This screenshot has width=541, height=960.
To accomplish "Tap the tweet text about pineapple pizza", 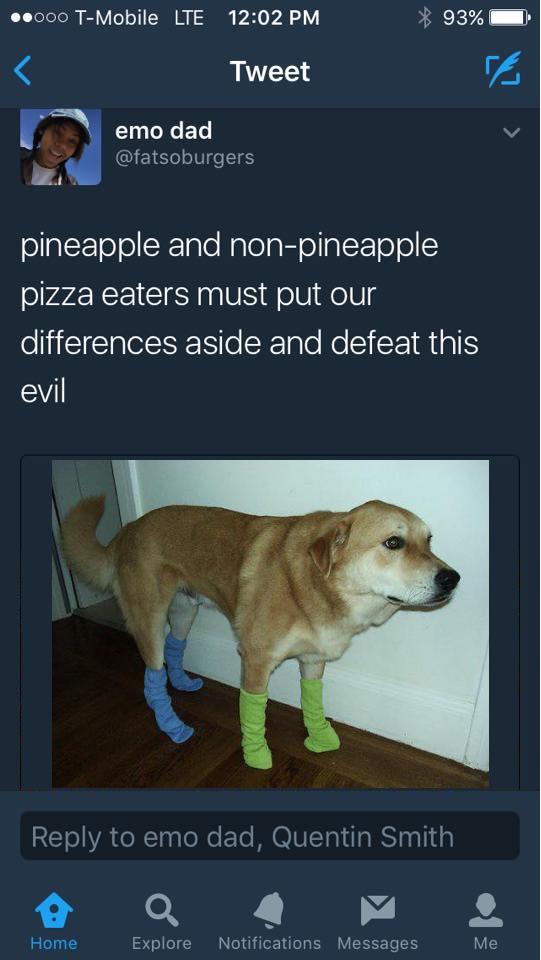I will click(250, 318).
